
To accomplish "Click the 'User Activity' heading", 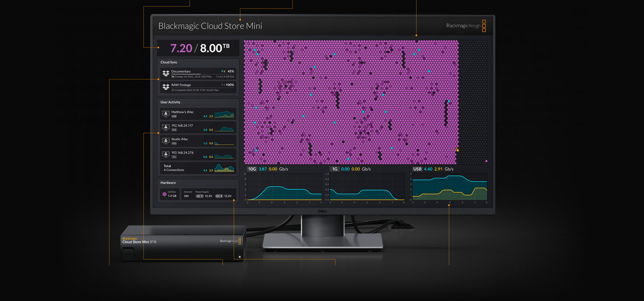I will [170, 102].
